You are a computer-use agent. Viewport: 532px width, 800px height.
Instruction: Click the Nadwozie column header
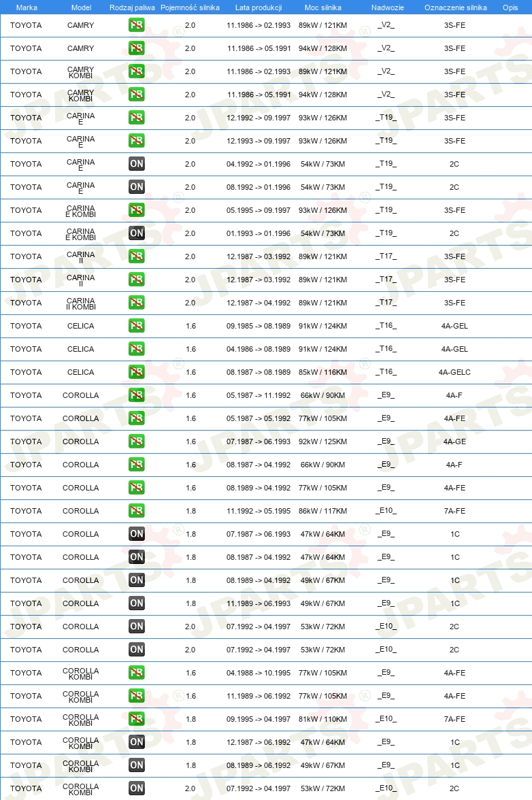point(388,7)
